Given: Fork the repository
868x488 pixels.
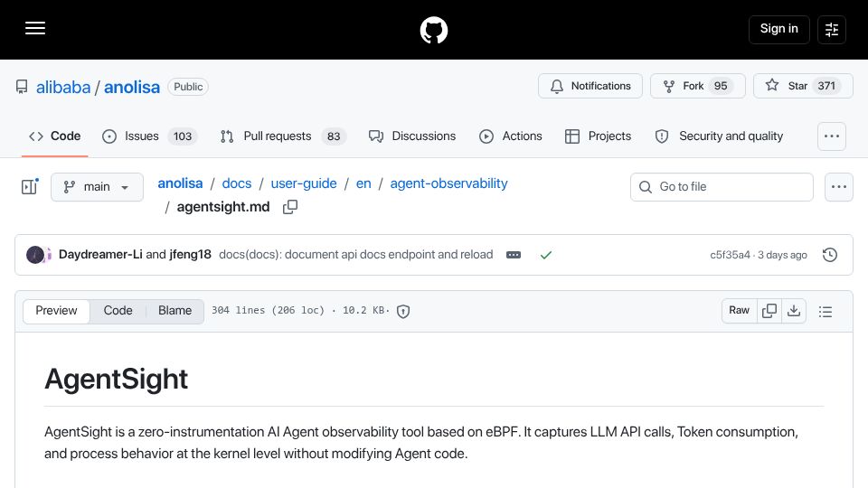Looking at the screenshot, I should coord(697,86).
